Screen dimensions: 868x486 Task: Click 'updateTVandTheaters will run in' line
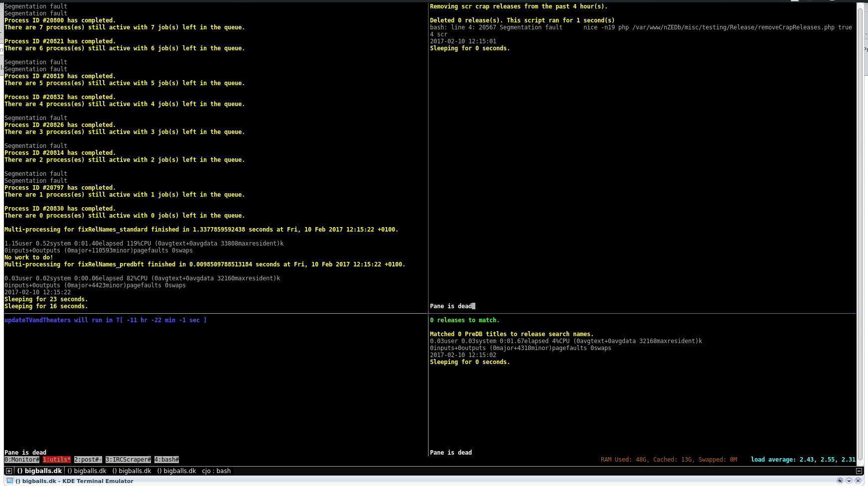(x=106, y=320)
